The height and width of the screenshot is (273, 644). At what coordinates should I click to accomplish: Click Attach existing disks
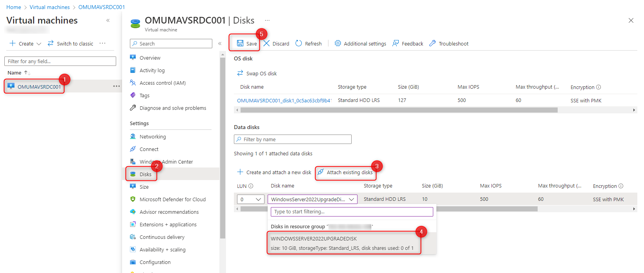point(345,172)
